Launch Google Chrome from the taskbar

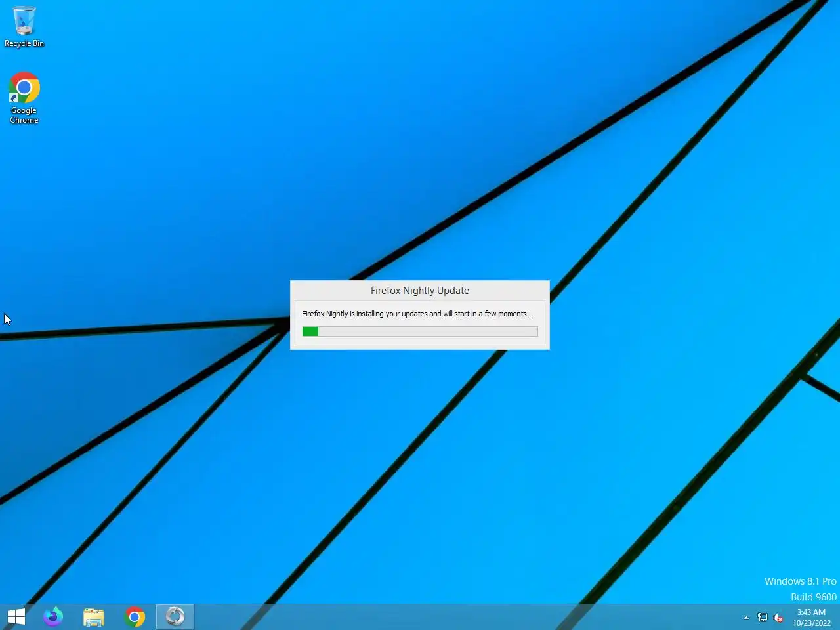click(x=135, y=617)
